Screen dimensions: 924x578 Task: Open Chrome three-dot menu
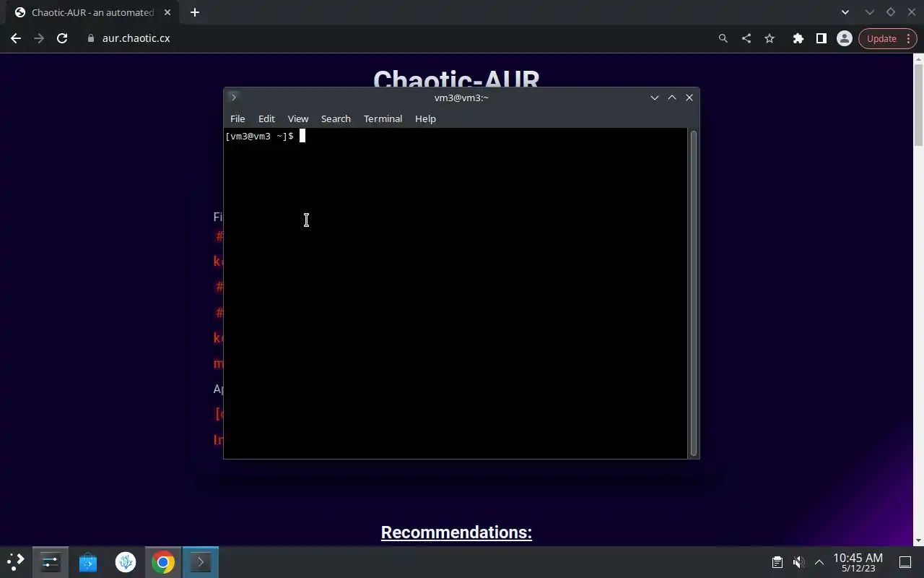pos(908,38)
